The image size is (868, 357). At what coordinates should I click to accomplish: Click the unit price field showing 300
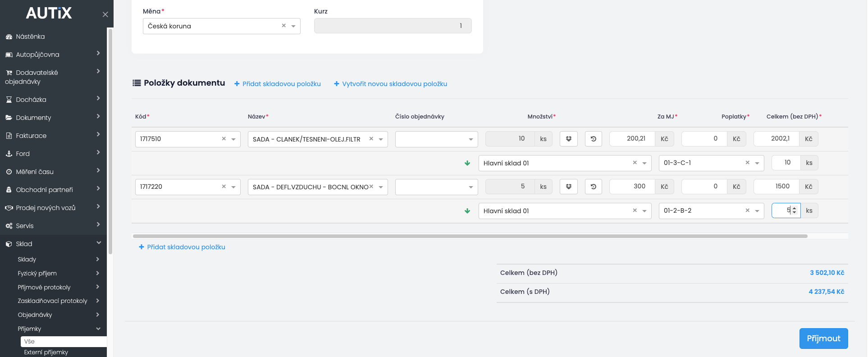[632, 187]
